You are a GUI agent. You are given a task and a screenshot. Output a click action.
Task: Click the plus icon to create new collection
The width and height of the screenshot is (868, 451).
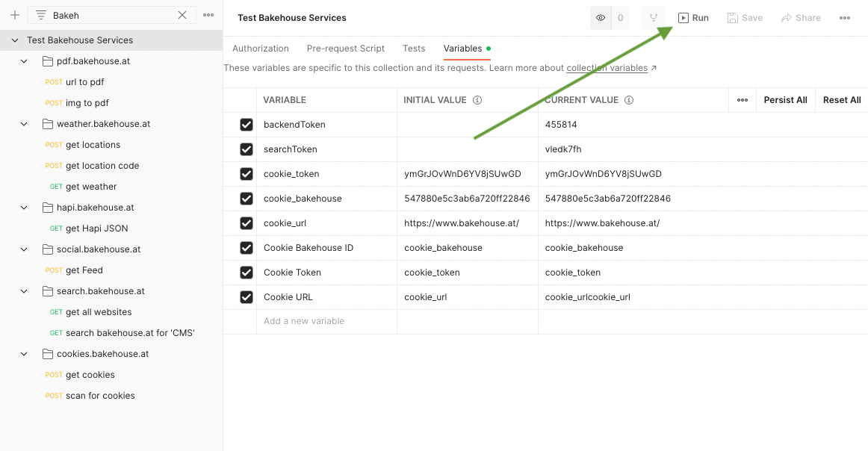click(14, 15)
